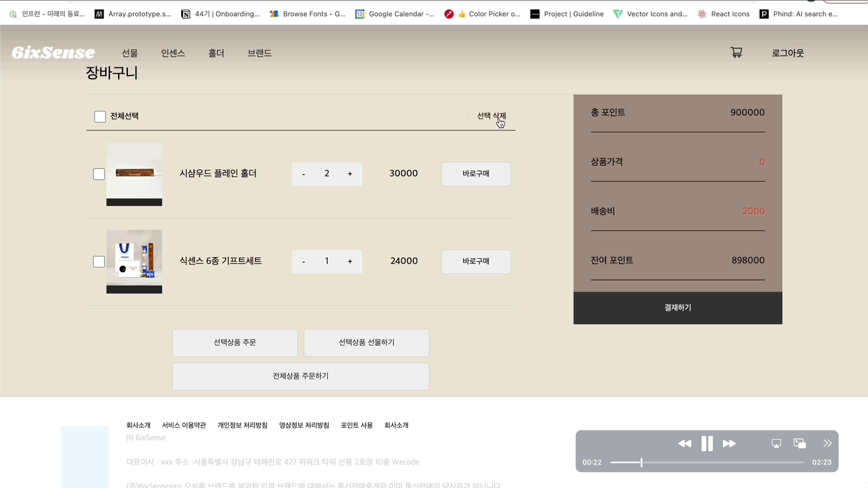Open the first 회사소개 footer link
Viewport: 868px width, 488px height.
pos(138,425)
